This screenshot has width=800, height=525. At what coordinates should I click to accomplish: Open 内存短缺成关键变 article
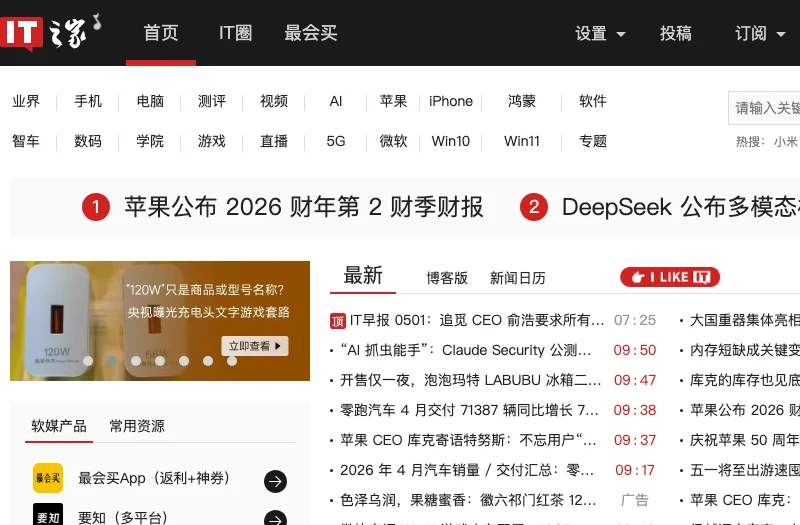coord(745,350)
